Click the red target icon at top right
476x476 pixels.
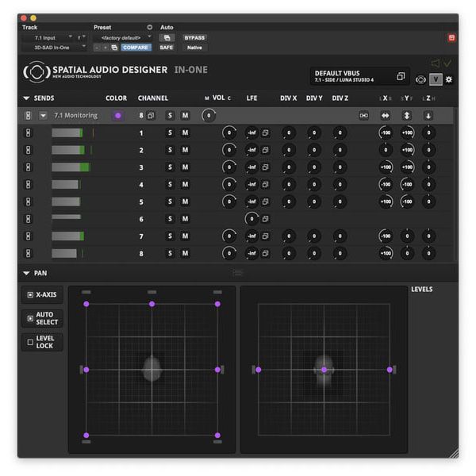(x=451, y=37)
